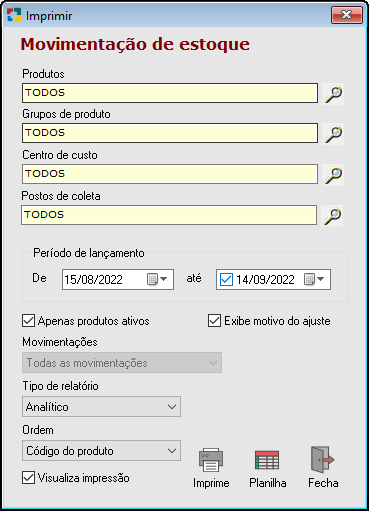Screen dimensions: 369x511
Task: Export using the Planilha spreadsheet icon
Action: click(x=267, y=460)
